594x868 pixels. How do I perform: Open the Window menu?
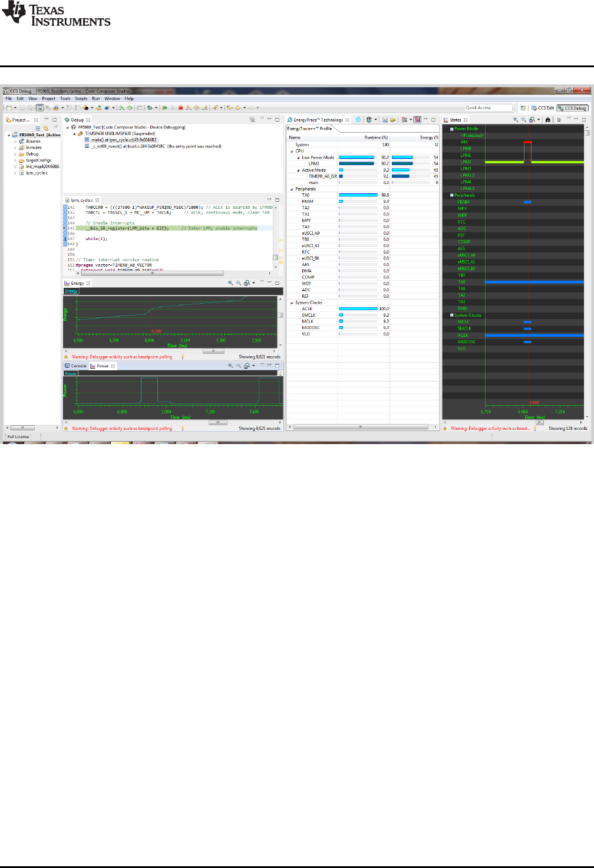point(112,99)
